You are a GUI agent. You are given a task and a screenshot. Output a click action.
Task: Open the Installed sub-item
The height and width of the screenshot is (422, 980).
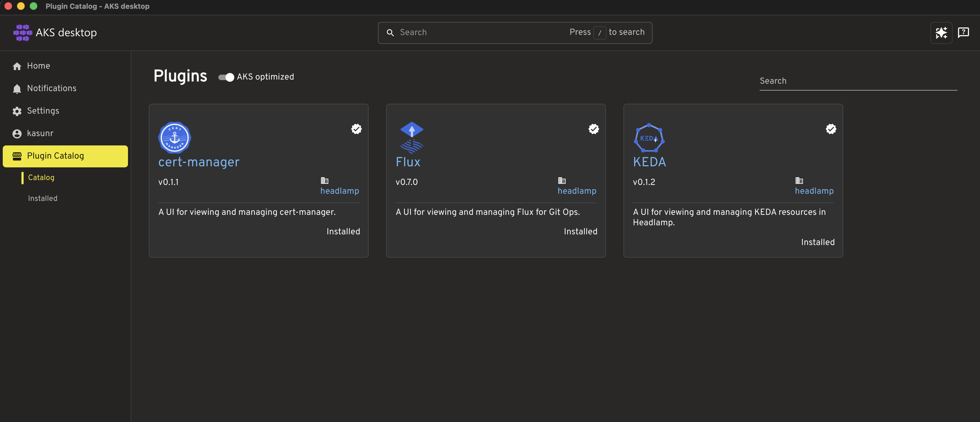43,198
